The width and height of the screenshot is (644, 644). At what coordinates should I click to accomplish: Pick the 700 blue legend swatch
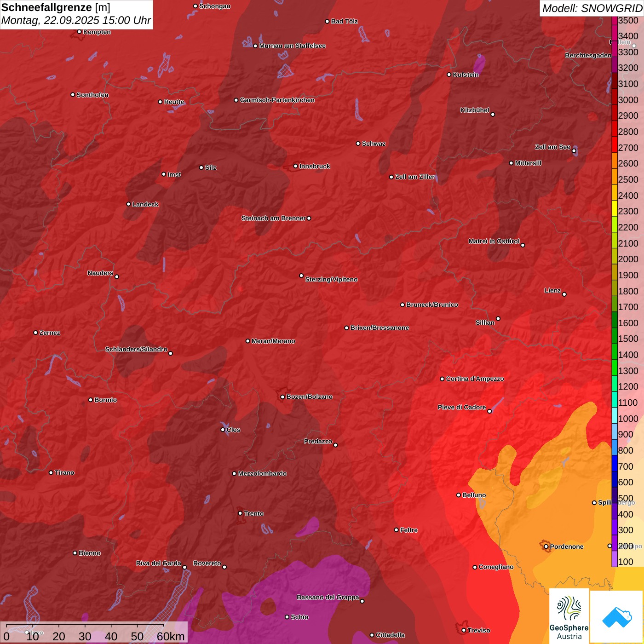tap(615, 463)
